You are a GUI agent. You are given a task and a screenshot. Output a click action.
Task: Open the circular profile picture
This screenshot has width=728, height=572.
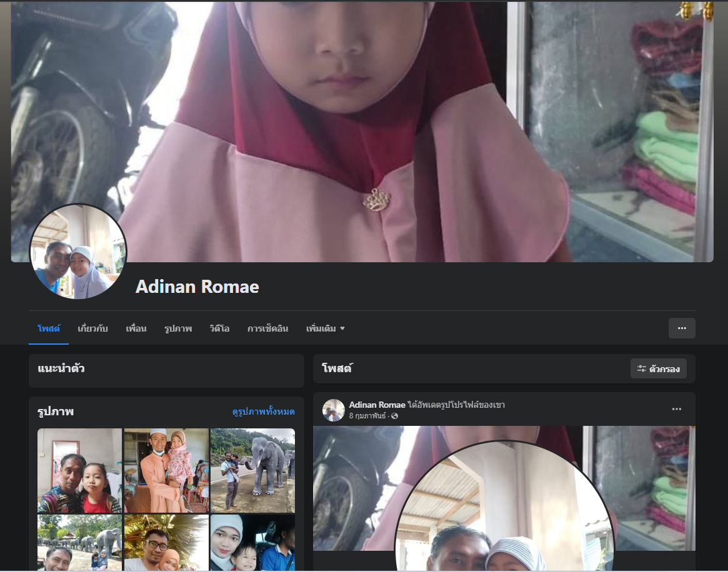[x=78, y=252]
